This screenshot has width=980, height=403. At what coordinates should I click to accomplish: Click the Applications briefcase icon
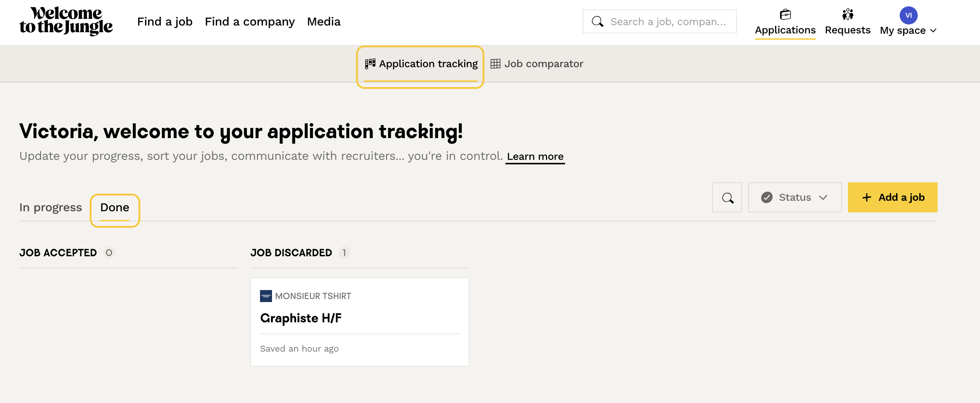[x=785, y=15]
